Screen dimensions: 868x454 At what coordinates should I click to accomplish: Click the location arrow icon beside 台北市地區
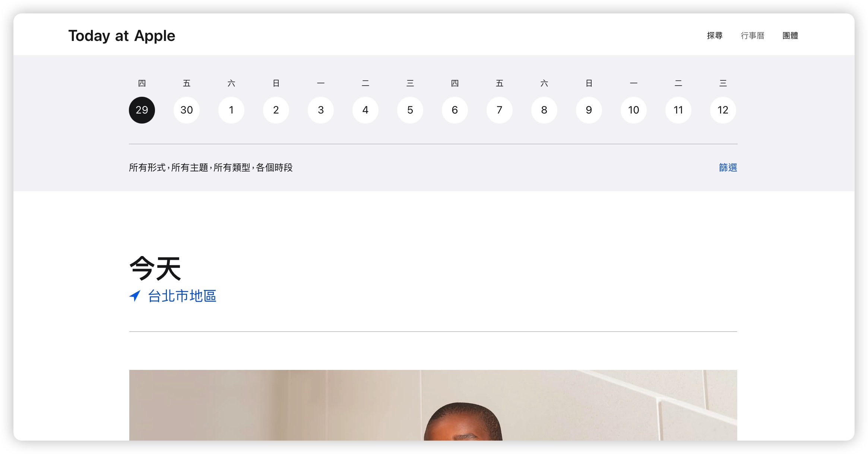point(135,296)
